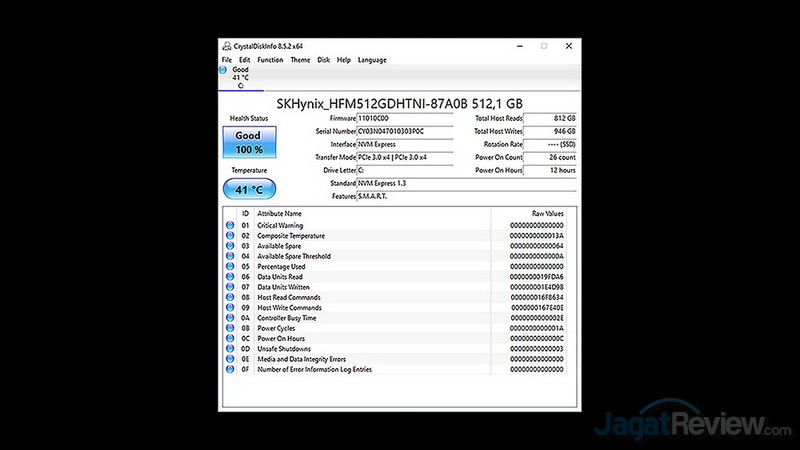Click the status circle for Power Cycles row
This screenshot has width=800, height=450.
click(x=230, y=328)
